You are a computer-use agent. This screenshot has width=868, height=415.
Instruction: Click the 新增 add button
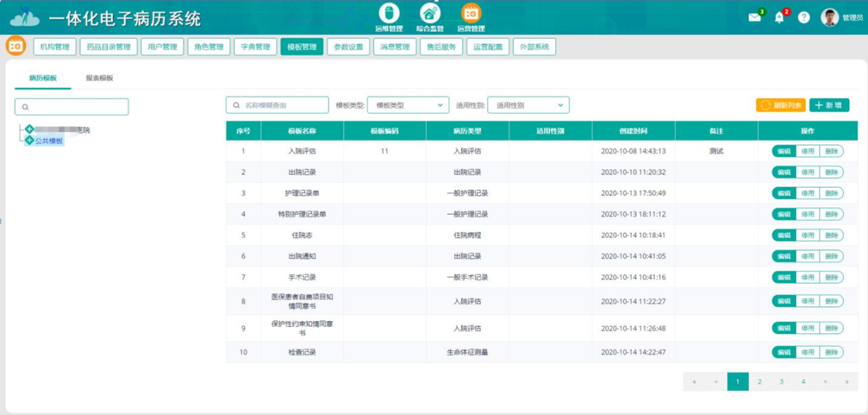click(829, 105)
